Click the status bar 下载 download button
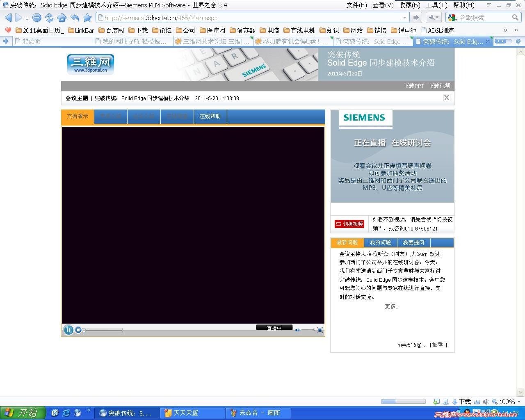The image size is (525, 420). tap(461, 402)
